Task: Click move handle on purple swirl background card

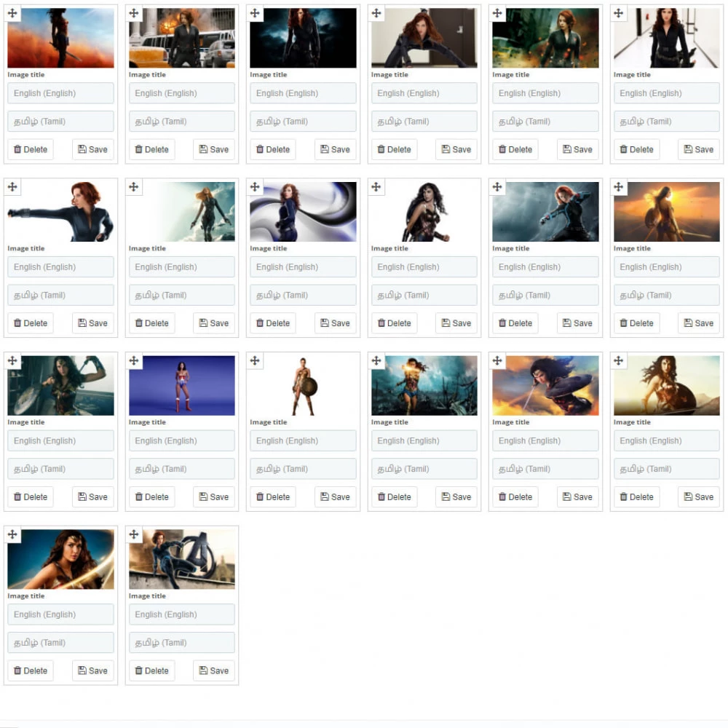Action: 255,186
